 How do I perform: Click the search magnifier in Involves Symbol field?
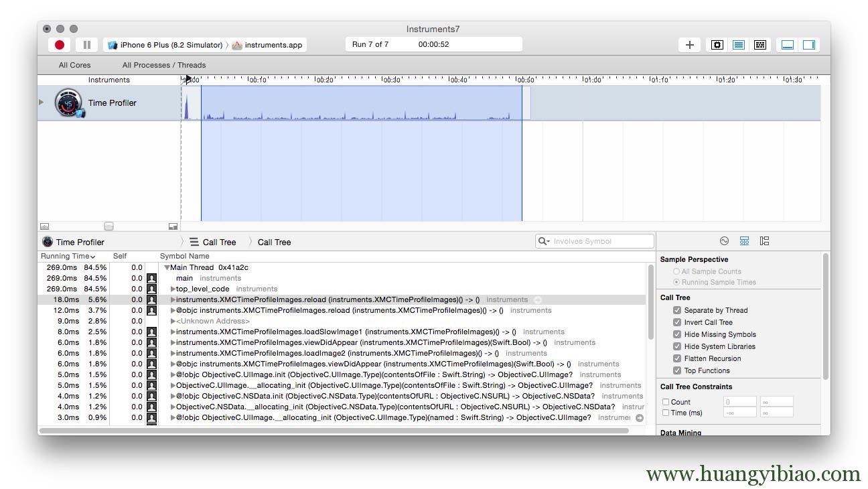(x=543, y=241)
